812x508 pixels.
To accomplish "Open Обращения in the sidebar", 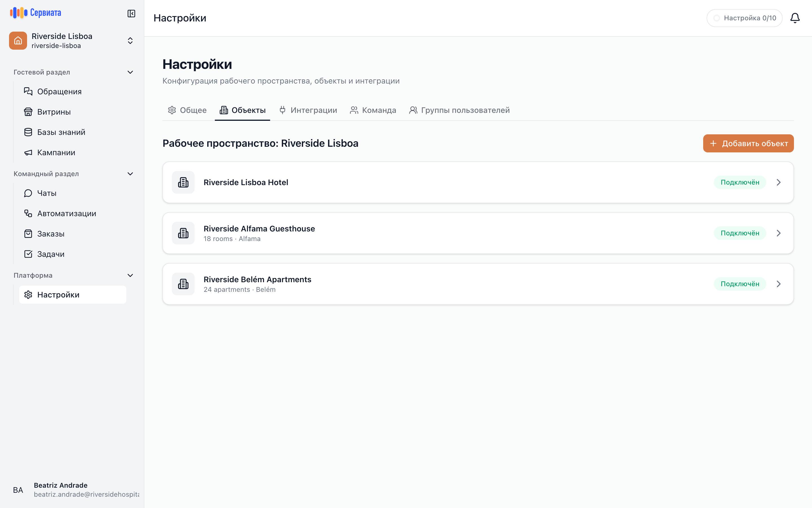I will tap(73, 91).
